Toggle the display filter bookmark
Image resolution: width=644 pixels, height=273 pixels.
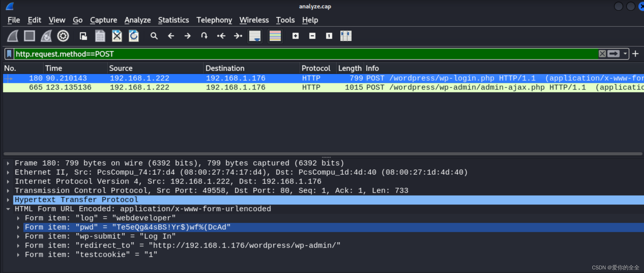[x=9, y=54]
